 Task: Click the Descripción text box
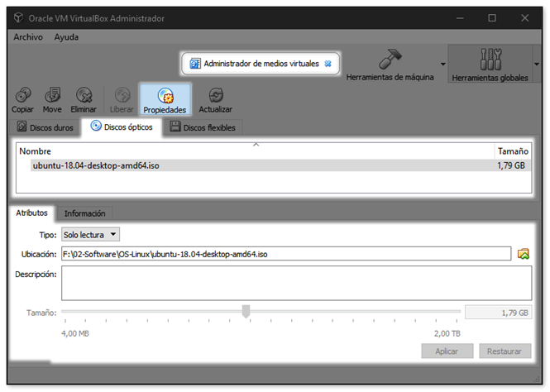click(x=296, y=283)
